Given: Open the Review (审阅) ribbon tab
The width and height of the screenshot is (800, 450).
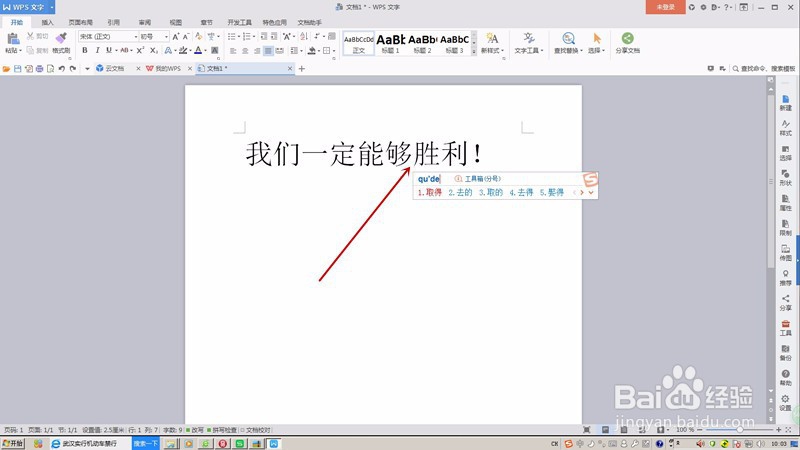Looking at the screenshot, I should tap(145, 22).
